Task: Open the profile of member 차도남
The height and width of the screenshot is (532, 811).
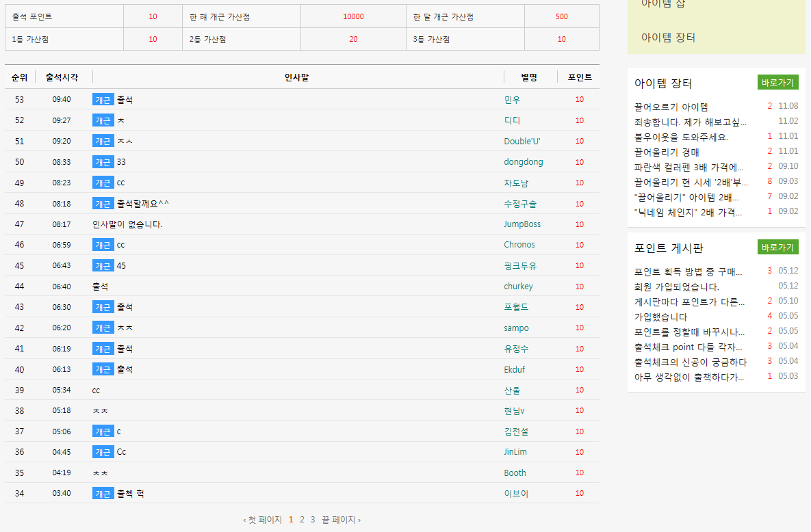Action: pyautogui.click(x=516, y=183)
